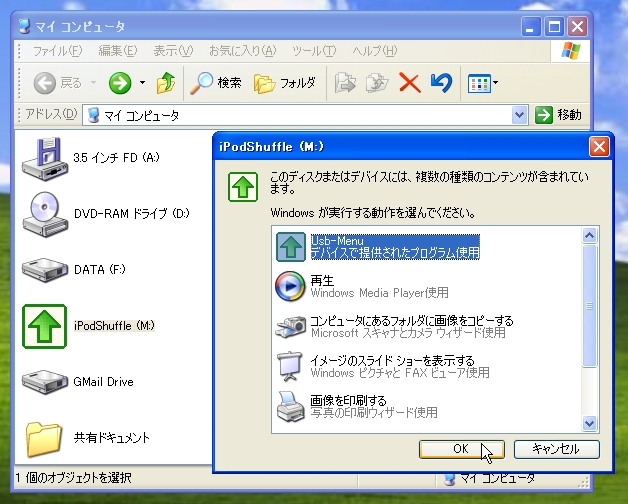The width and height of the screenshot is (628, 504).
Task: Click the blue Undo arrow icon
Action: [x=441, y=83]
